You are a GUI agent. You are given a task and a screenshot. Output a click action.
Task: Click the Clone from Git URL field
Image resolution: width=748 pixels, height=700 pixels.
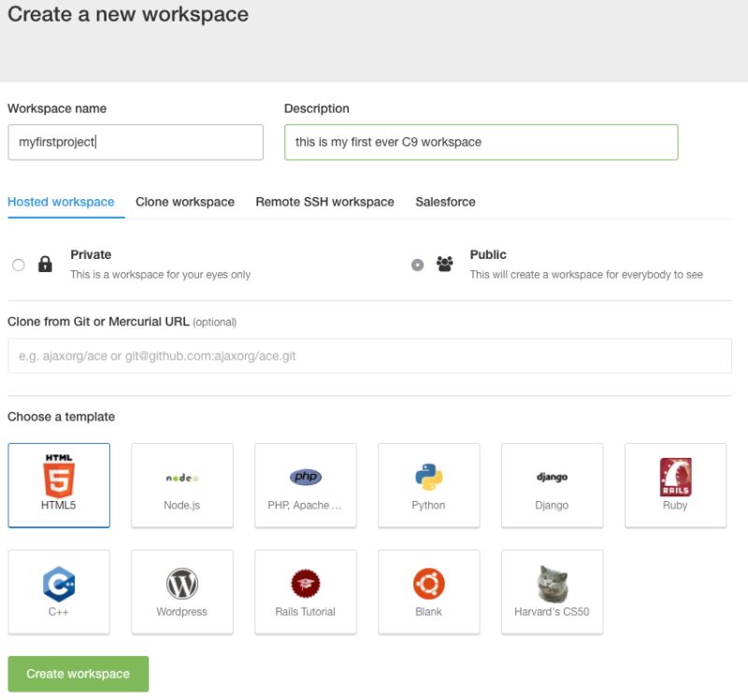369,356
